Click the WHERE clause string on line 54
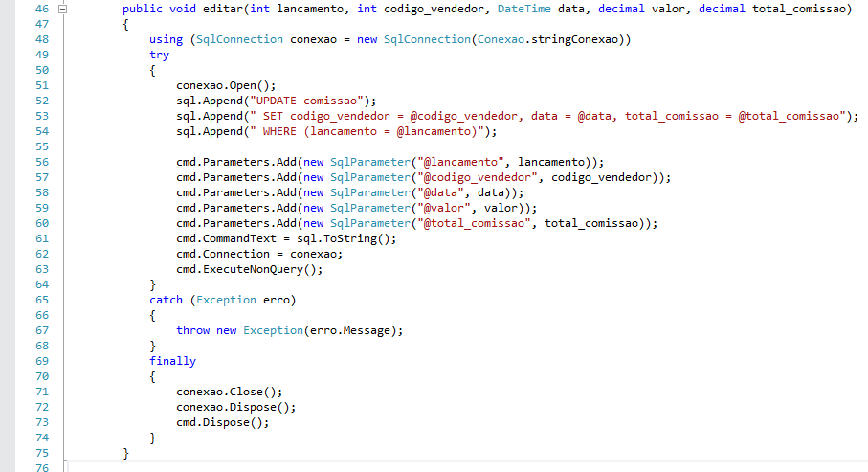Screen dimensions: 868x472 [372, 131]
